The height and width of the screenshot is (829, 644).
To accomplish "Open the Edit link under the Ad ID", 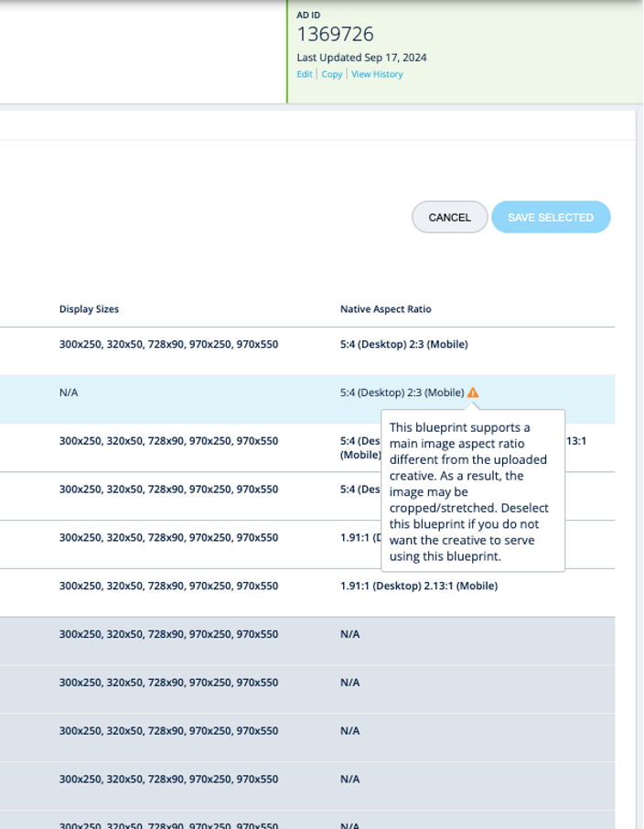I will point(305,74).
